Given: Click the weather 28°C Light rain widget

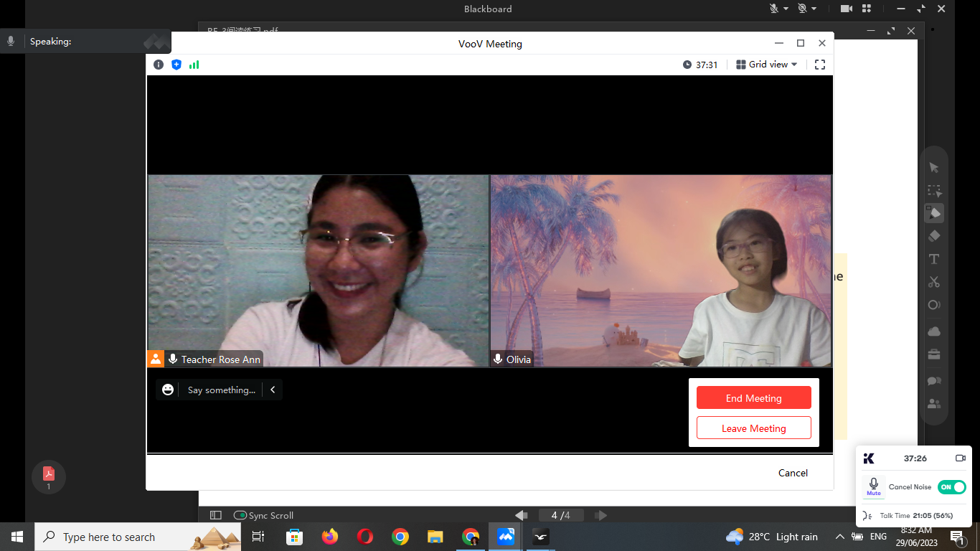Looking at the screenshot, I should click(x=772, y=537).
